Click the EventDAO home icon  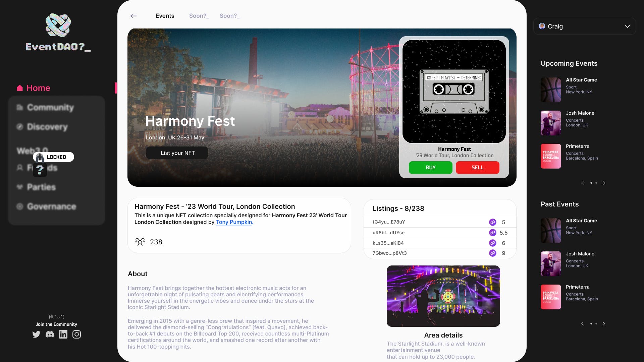click(20, 88)
